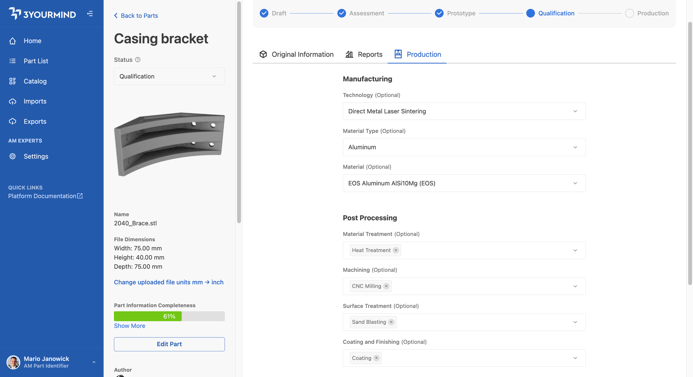Remove the Coating tag
The height and width of the screenshot is (377, 693).
pos(377,358)
